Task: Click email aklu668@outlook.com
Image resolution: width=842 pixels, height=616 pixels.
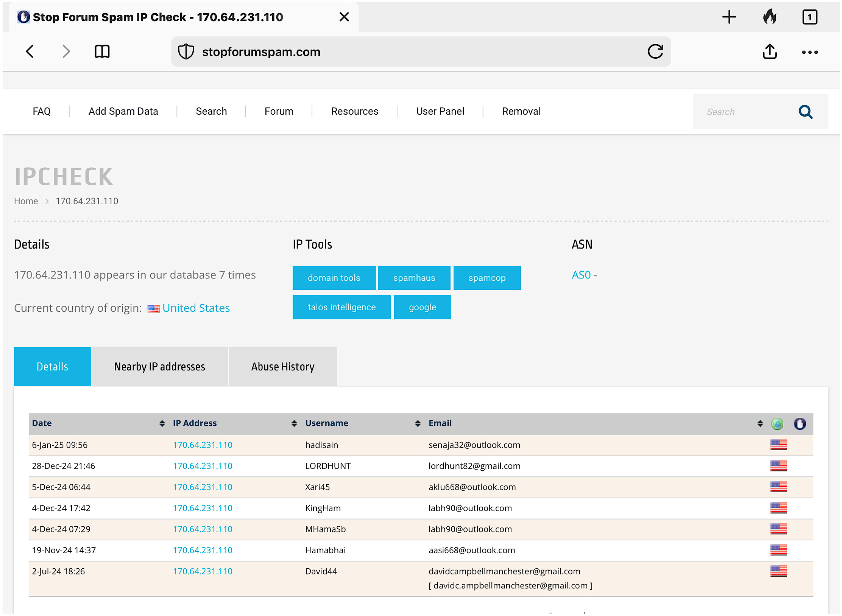Action: coord(472,487)
